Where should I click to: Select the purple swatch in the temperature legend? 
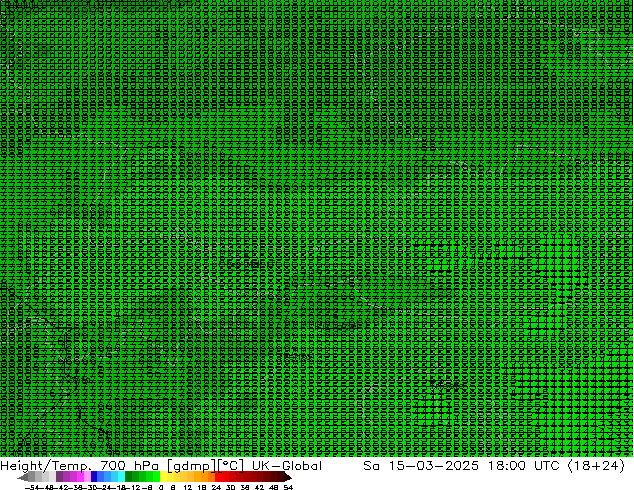click(65, 477)
